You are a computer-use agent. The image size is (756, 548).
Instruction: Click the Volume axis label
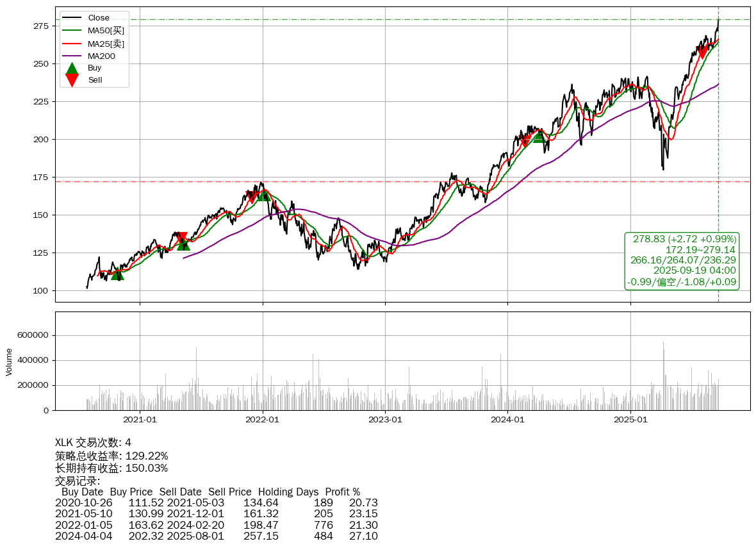click(x=9, y=361)
